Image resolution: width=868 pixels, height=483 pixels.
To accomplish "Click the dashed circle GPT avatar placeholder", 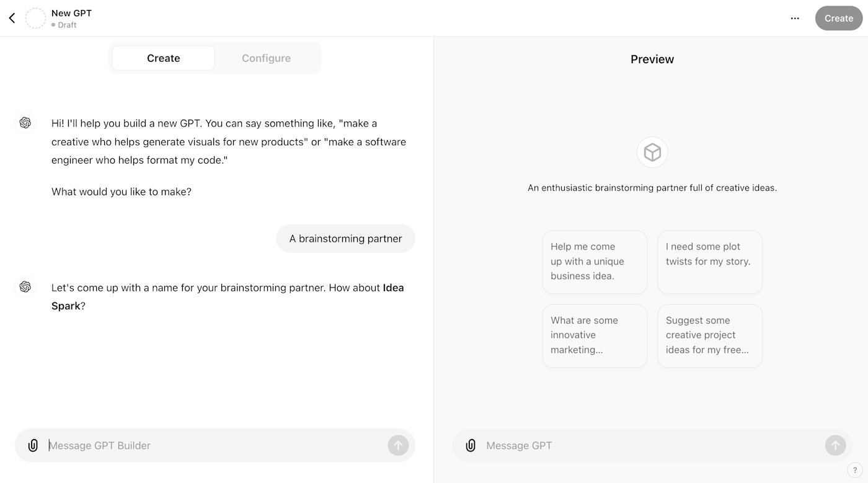I will (x=35, y=18).
